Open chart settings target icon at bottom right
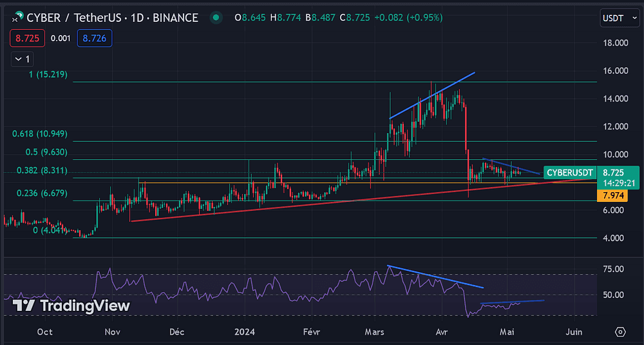Image resolution: width=644 pixels, height=345 pixels. click(620, 331)
